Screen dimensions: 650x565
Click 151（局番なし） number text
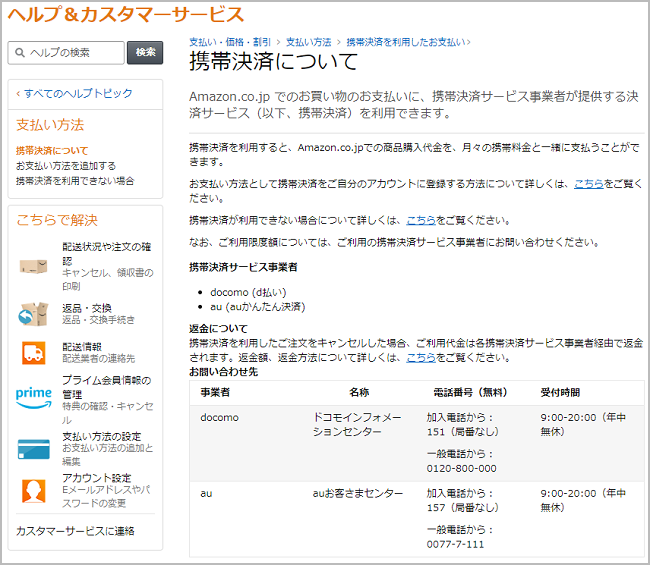463,432
